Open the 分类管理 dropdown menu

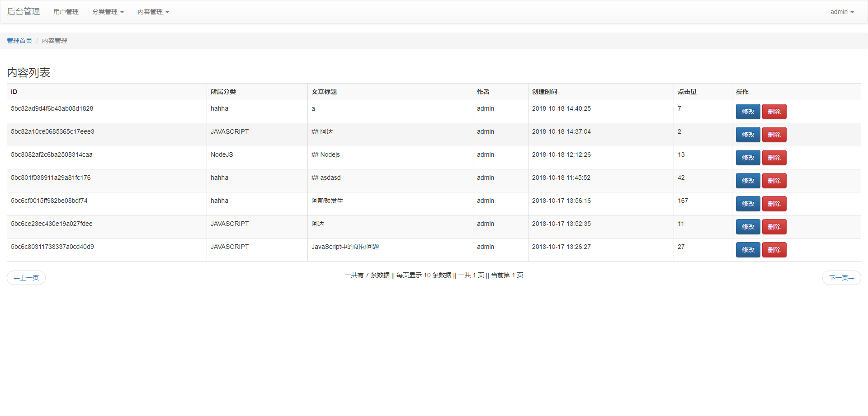click(108, 12)
